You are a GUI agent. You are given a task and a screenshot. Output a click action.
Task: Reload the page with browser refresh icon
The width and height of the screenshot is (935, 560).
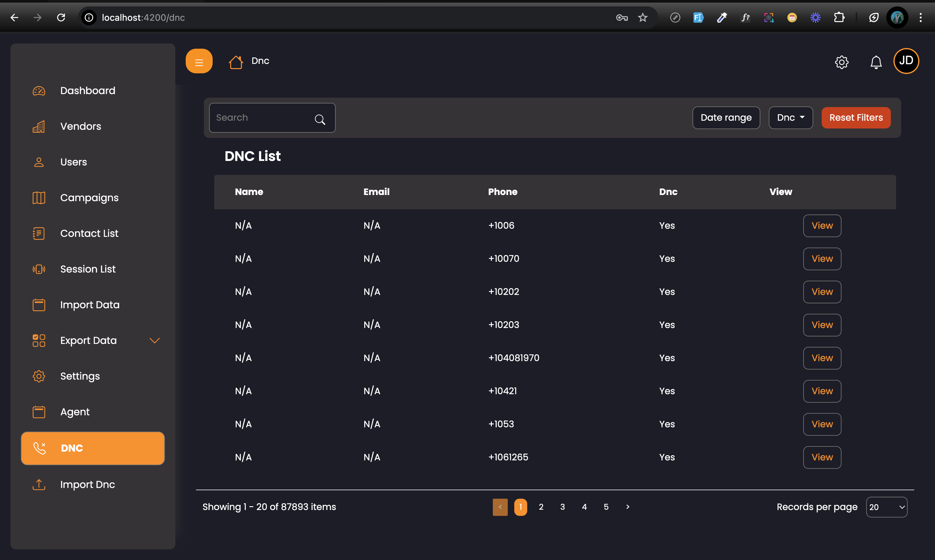click(x=61, y=18)
